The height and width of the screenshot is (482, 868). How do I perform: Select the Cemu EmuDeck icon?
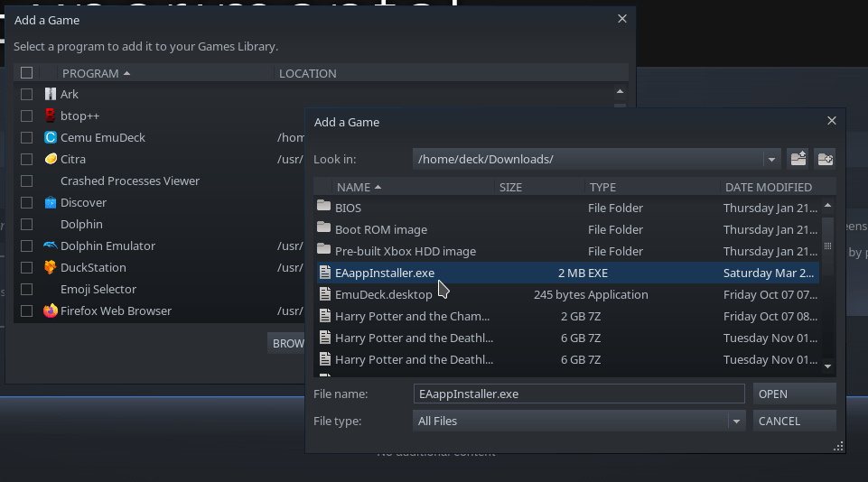51,137
